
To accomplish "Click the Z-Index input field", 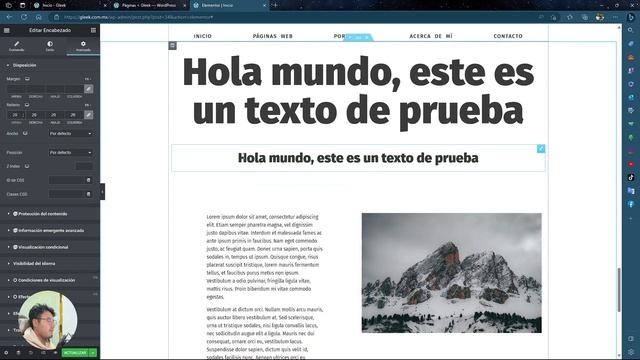I will pyautogui.click(x=84, y=166).
